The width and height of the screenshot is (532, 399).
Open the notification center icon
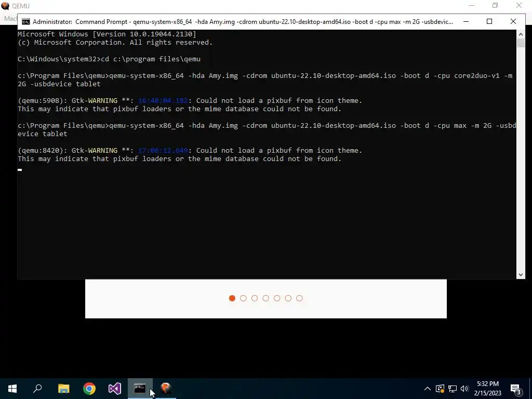point(516,389)
